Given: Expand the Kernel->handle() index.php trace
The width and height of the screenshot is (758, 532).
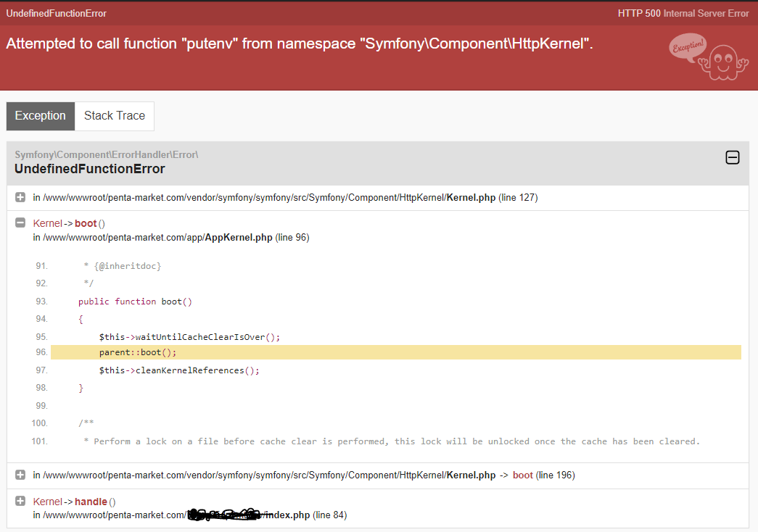Looking at the screenshot, I should coord(20,501).
